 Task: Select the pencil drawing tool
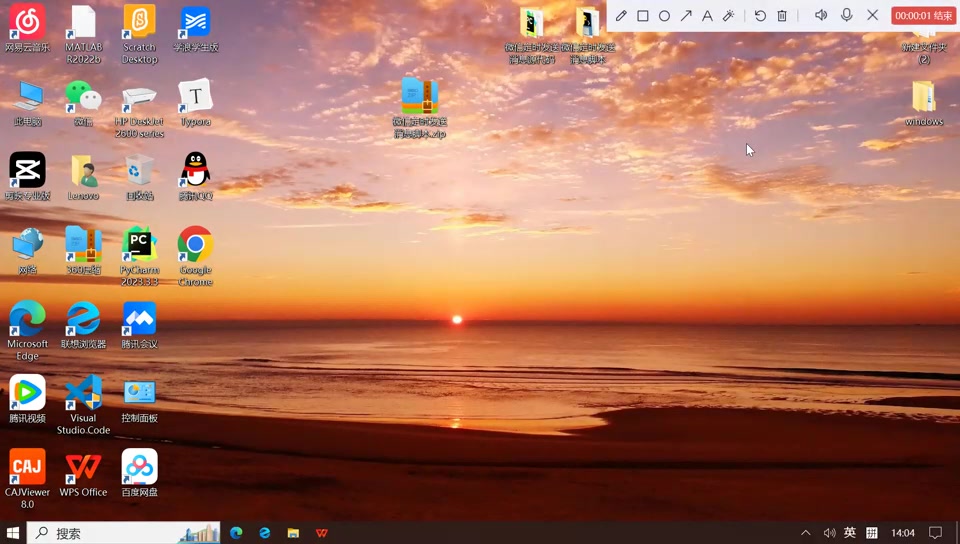(621, 16)
